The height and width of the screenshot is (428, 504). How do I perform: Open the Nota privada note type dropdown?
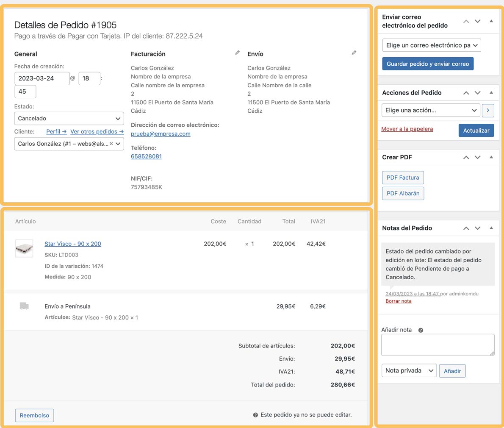coord(409,371)
